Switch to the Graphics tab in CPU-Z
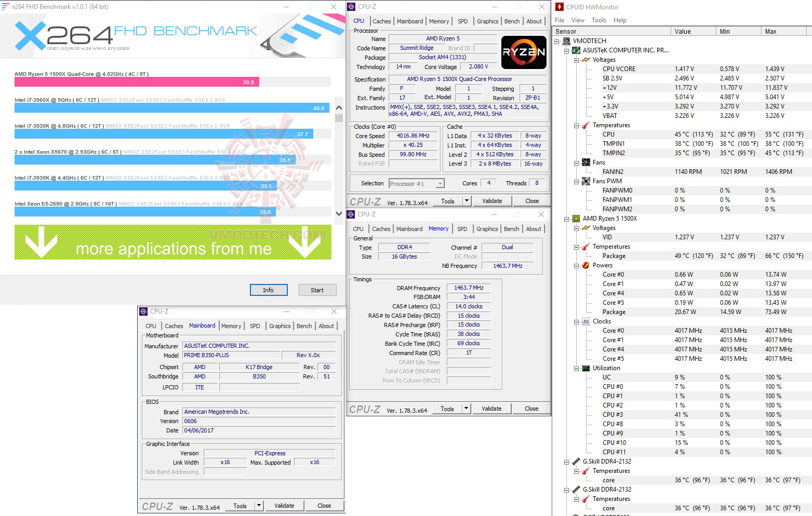 [x=487, y=21]
